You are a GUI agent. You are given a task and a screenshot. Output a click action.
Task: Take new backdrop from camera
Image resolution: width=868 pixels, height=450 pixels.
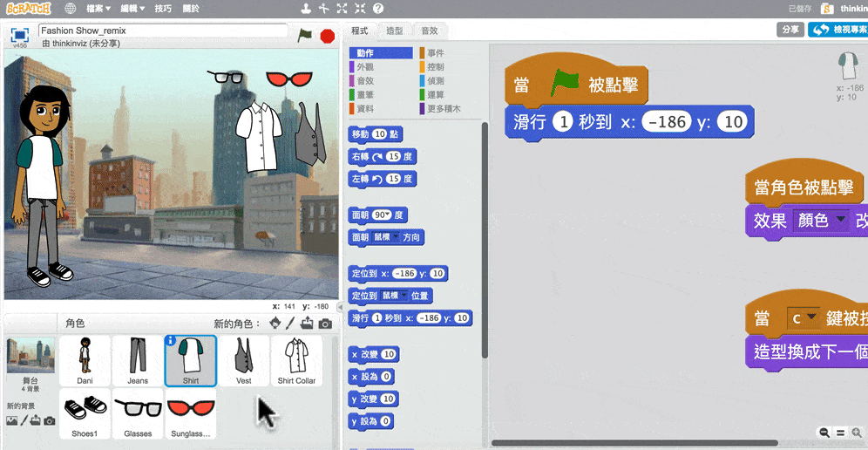coord(50,421)
